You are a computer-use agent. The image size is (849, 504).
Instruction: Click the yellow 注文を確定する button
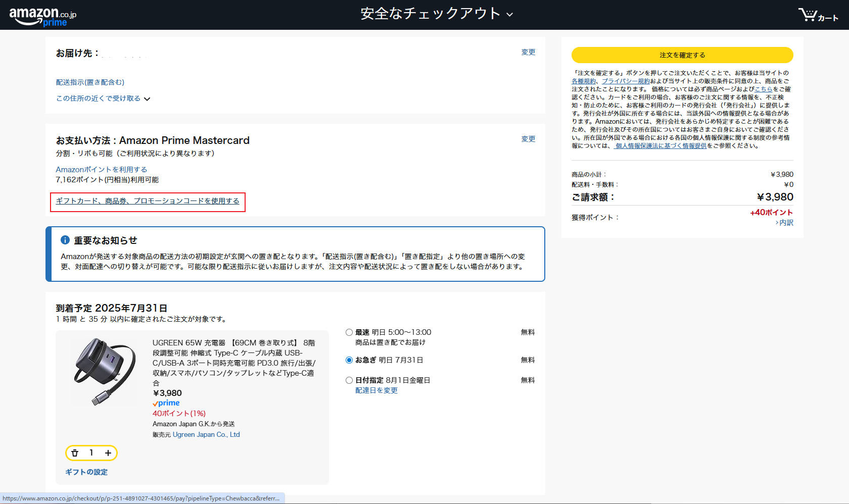click(682, 55)
